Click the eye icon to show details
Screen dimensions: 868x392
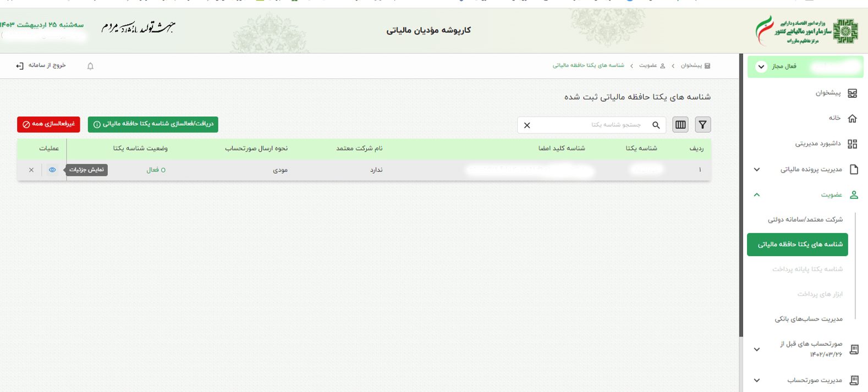click(x=52, y=170)
